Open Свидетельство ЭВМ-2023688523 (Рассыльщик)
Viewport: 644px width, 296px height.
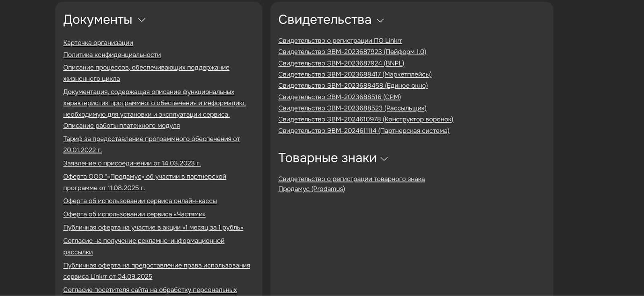coord(353,108)
